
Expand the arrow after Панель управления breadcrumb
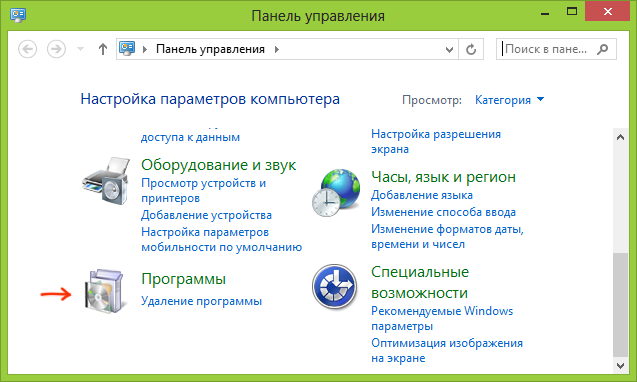click(277, 50)
